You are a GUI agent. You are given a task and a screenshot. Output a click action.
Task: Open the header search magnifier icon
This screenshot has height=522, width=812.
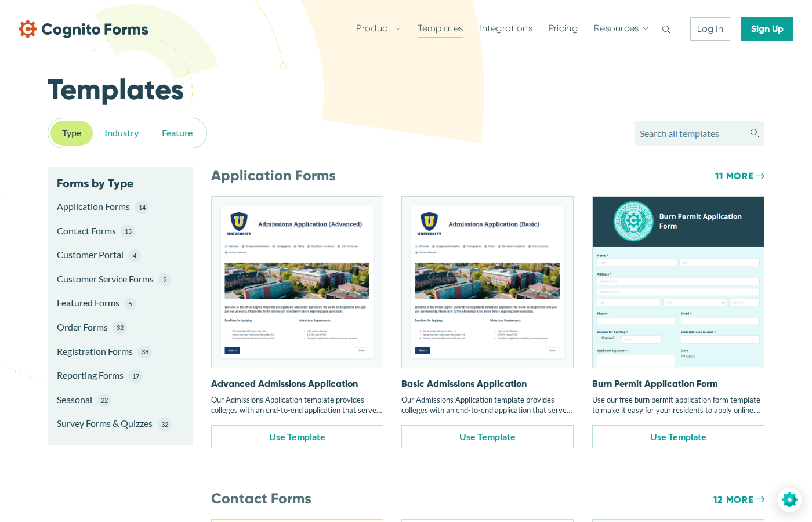(666, 30)
